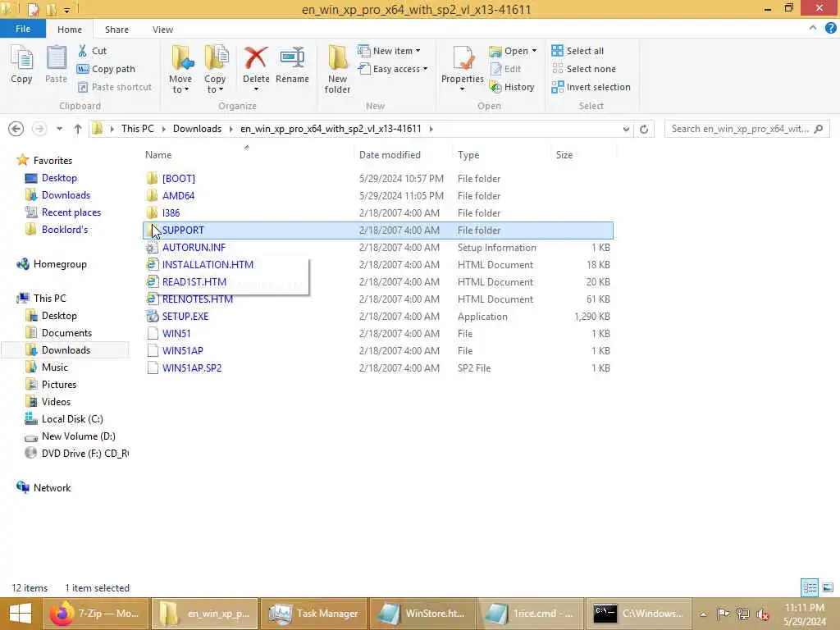
Task: Open recent locations dropdown arrow
Action: [x=59, y=129]
